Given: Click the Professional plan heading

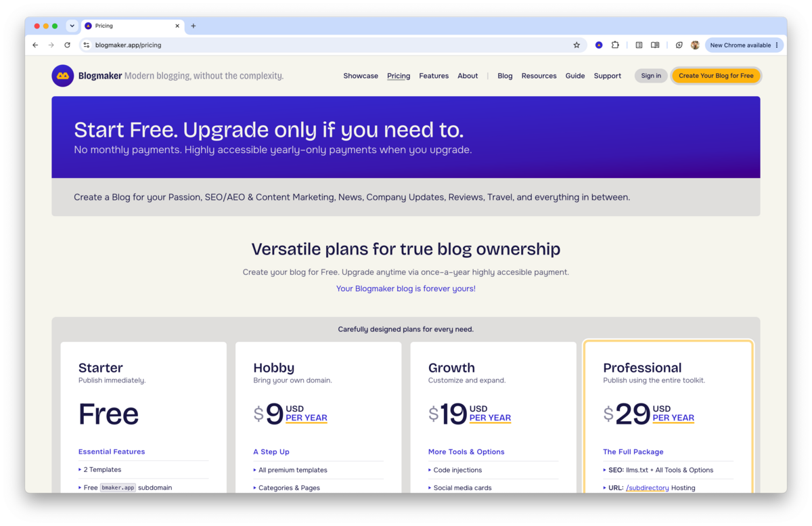Looking at the screenshot, I should (x=642, y=368).
